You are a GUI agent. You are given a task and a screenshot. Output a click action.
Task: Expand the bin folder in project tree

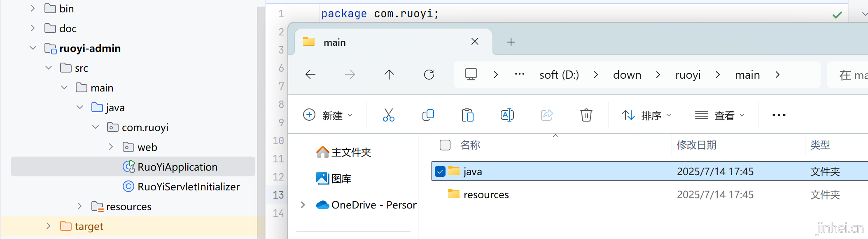pos(33,9)
